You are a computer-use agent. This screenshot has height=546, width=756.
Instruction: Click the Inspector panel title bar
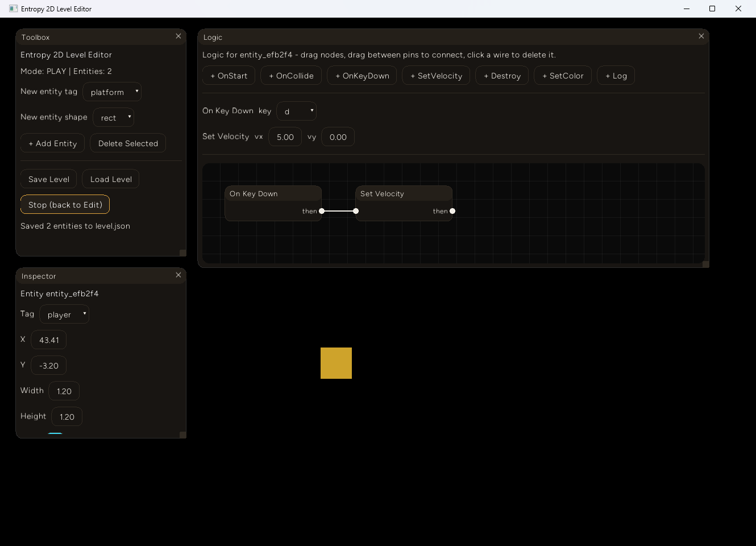tap(101, 276)
